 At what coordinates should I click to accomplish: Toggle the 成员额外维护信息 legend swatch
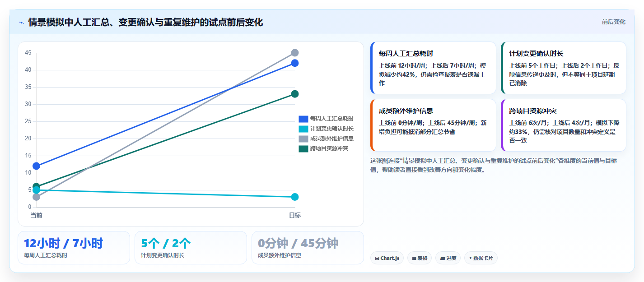[x=303, y=139]
